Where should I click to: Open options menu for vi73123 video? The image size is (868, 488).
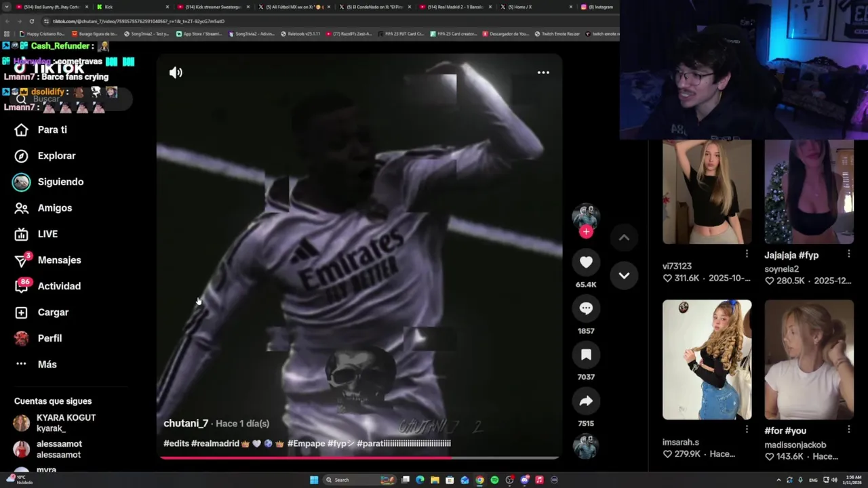tap(747, 253)
